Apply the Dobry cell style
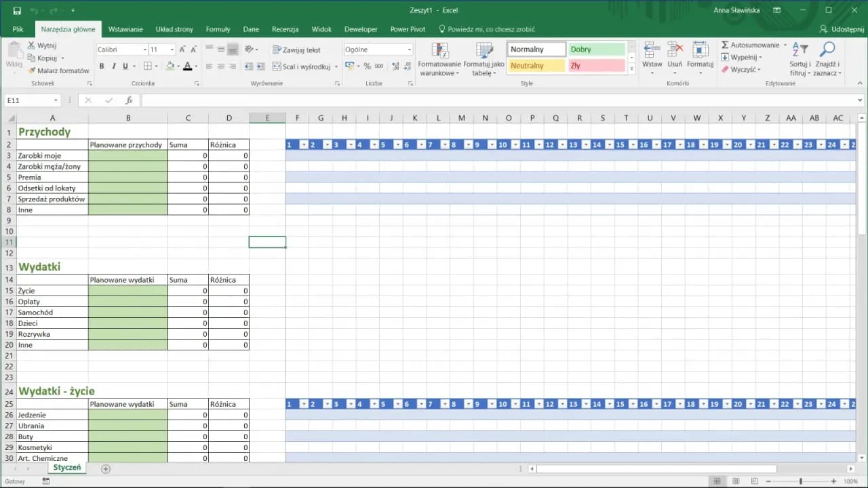 (x=595, y=49)
